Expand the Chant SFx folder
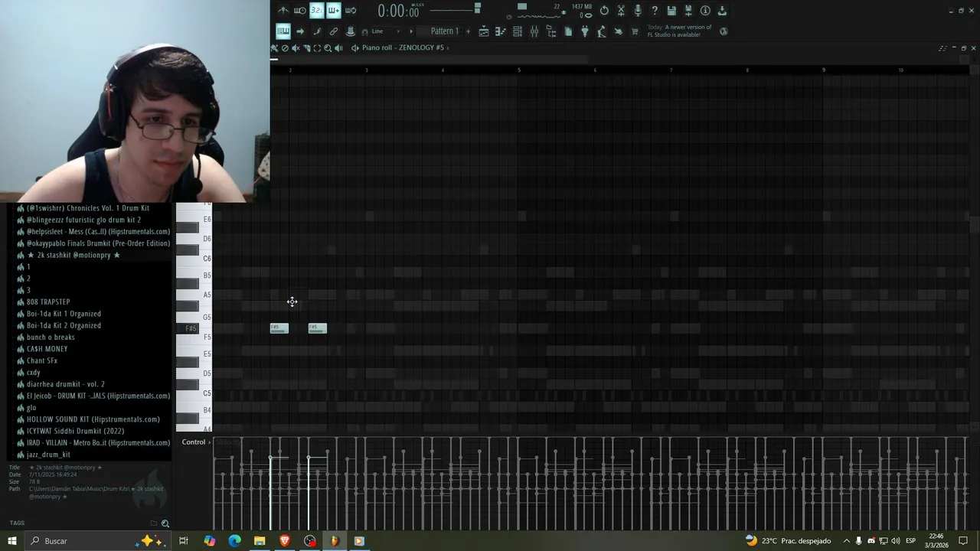 pos(42,360)
